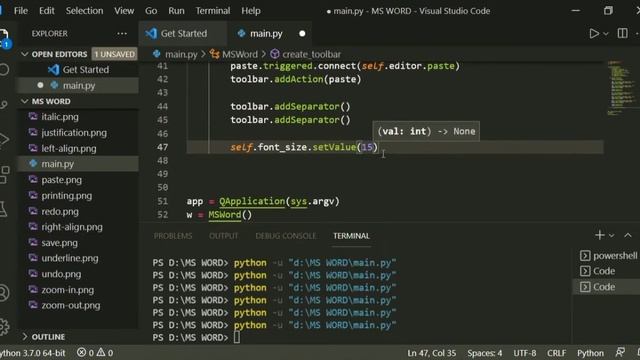Change indentation via Spaces: 4

pos(485,353)
